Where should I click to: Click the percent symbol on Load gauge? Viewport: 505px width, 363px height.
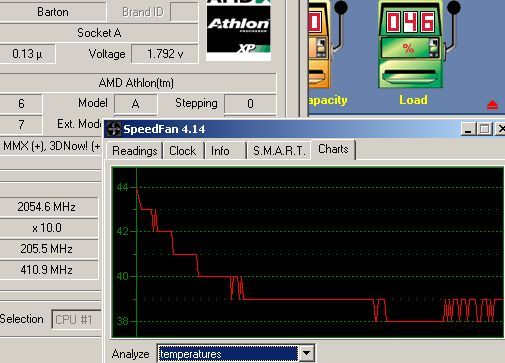pos(408,49)
